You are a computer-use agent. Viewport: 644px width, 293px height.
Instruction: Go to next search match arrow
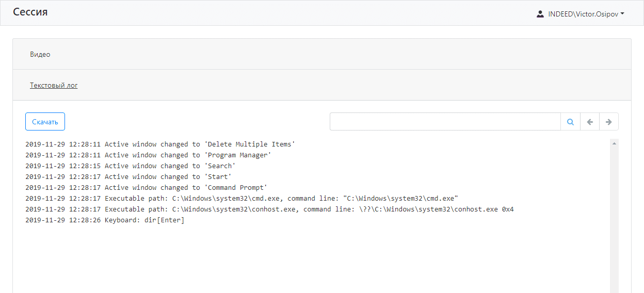point(609,122)
